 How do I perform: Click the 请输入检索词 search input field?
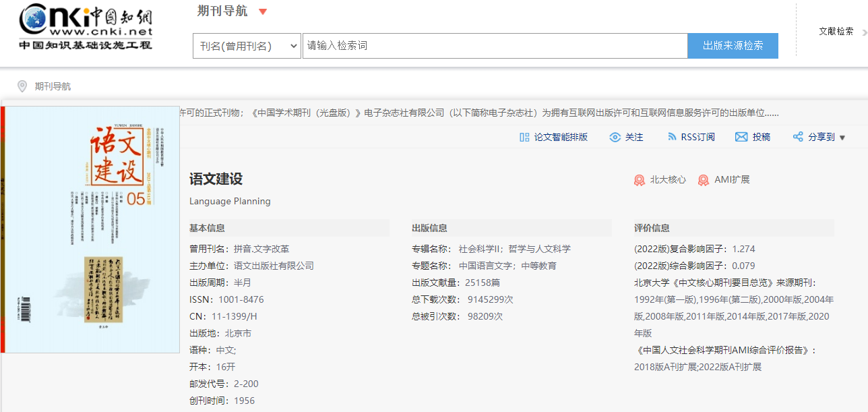pos(495,46)
